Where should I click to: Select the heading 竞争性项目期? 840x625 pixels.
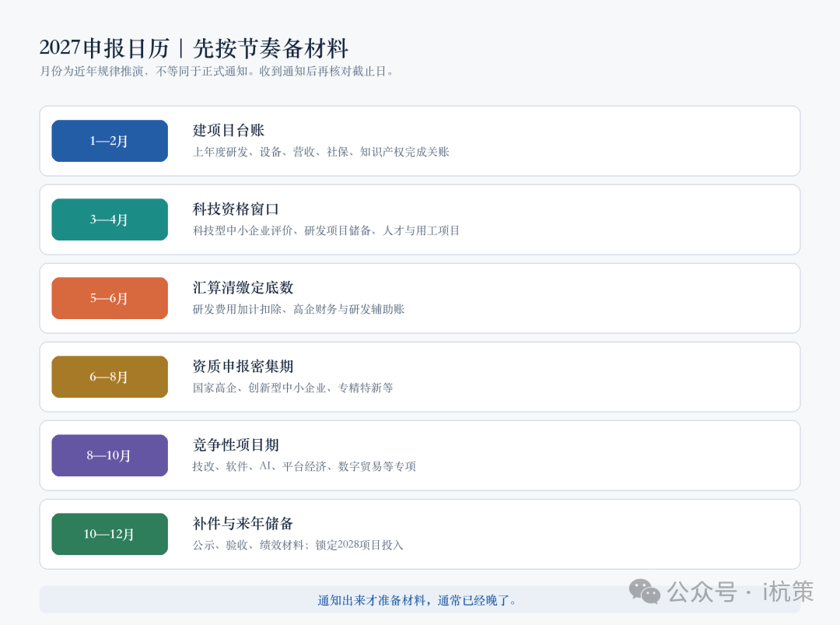(x=236, y=445)
